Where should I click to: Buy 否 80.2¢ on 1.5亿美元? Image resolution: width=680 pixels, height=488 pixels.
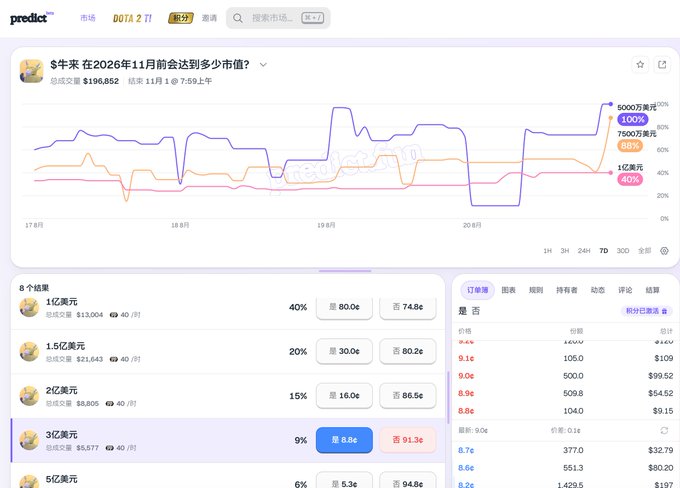pos(408,351)
